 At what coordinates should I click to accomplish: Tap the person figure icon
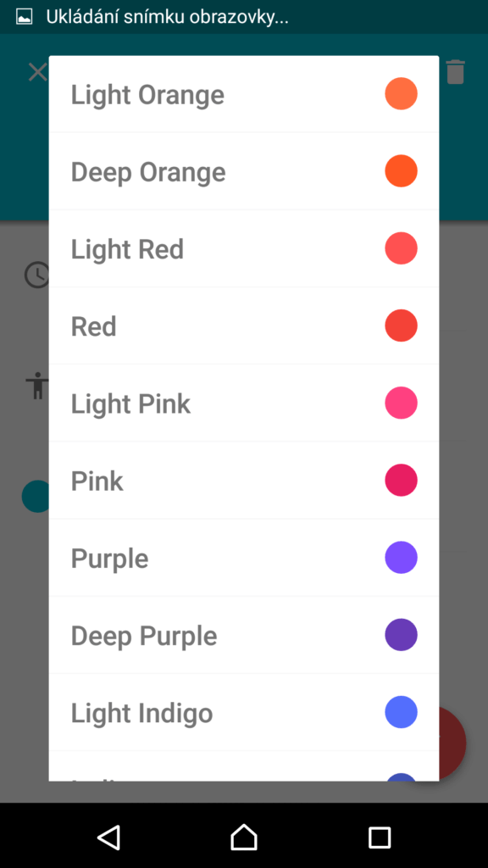point(37,386)
